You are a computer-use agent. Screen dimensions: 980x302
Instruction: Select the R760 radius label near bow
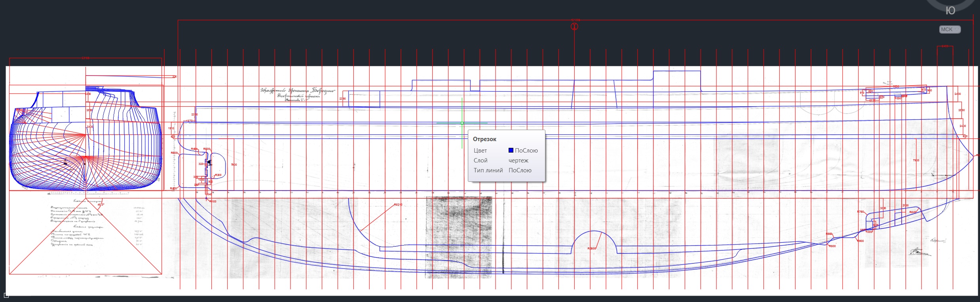click(x=860, y=212)
